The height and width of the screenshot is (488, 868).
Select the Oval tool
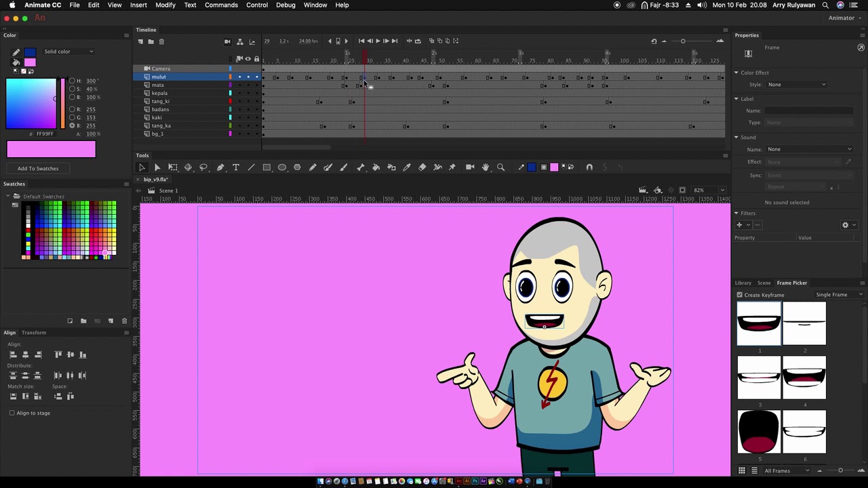point(282,167)
